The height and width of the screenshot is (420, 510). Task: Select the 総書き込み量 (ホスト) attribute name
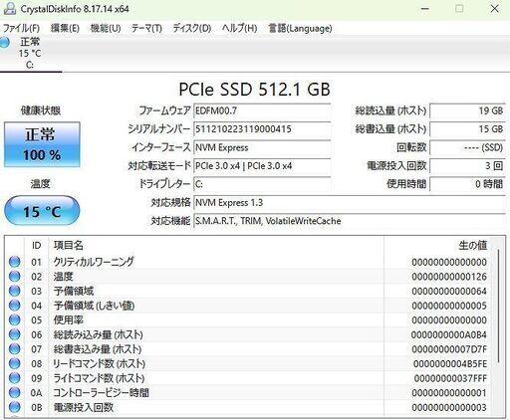coord(98,349)
